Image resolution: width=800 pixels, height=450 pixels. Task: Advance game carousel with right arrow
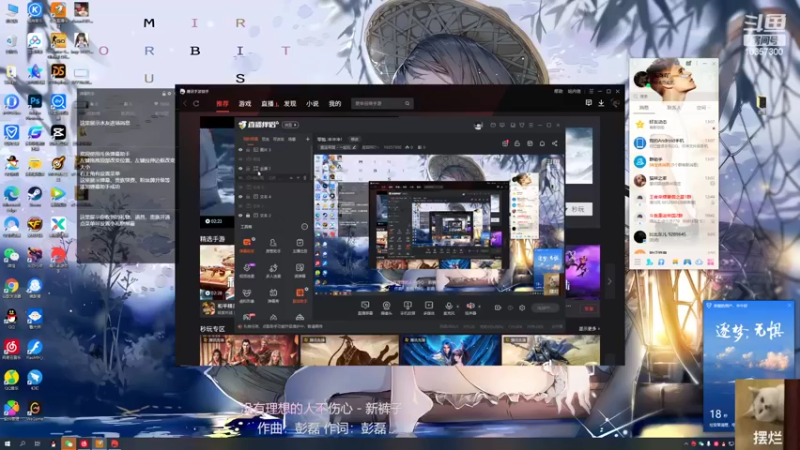click(x=609, y=281)
